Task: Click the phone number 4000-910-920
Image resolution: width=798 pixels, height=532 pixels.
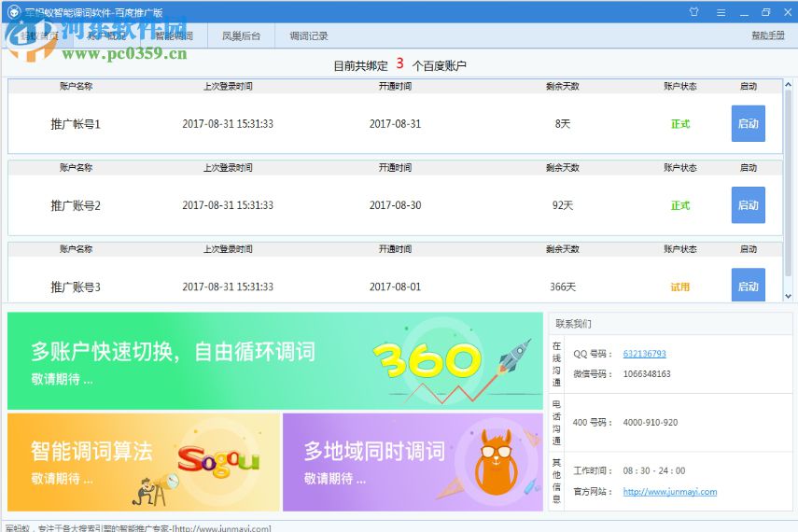Action: [x=651, y=422]
